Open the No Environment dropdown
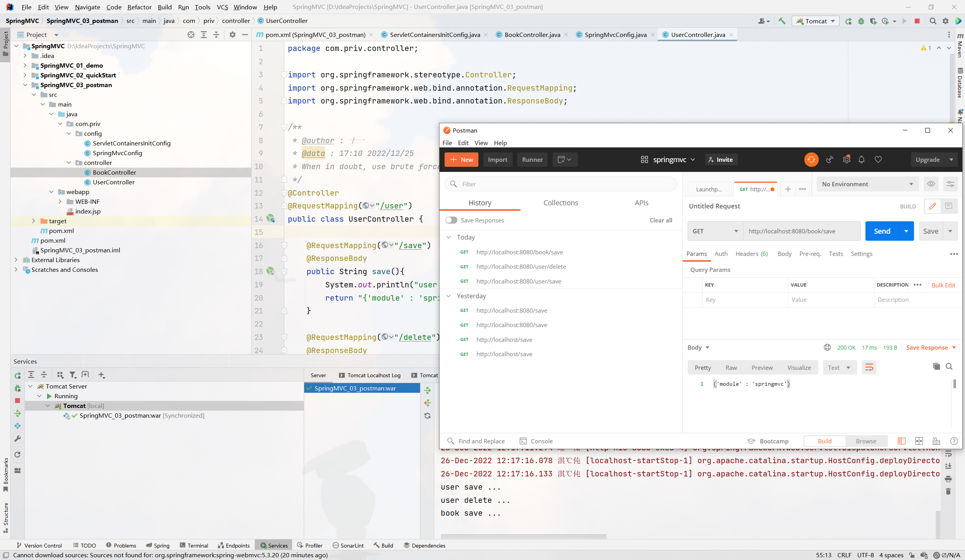 867,184
